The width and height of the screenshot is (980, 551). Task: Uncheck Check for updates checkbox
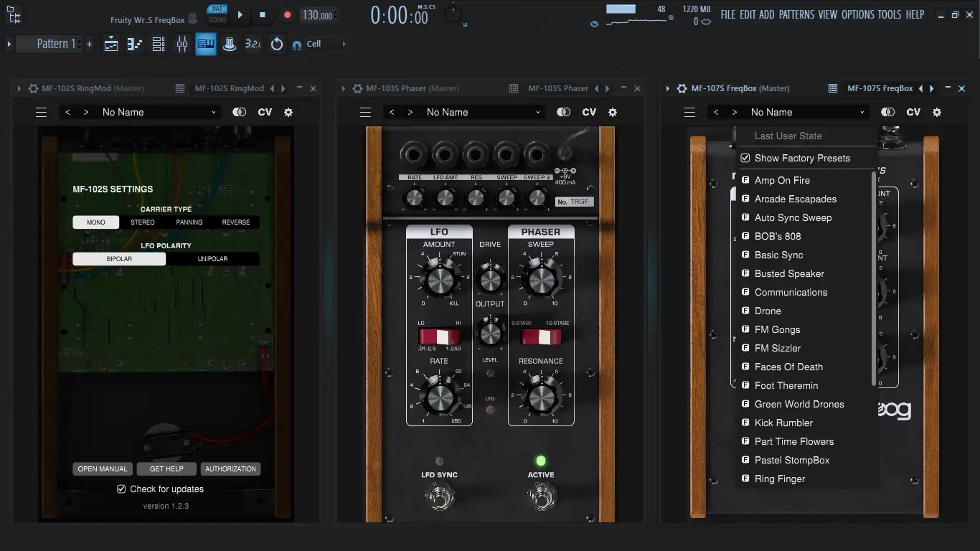[122, 489]
